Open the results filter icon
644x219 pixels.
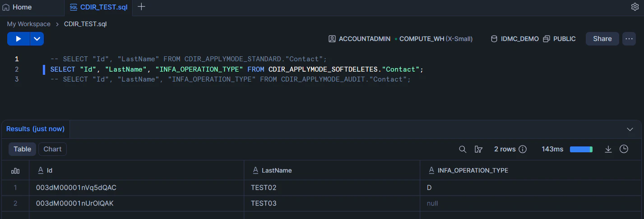[x=479, y=149]
